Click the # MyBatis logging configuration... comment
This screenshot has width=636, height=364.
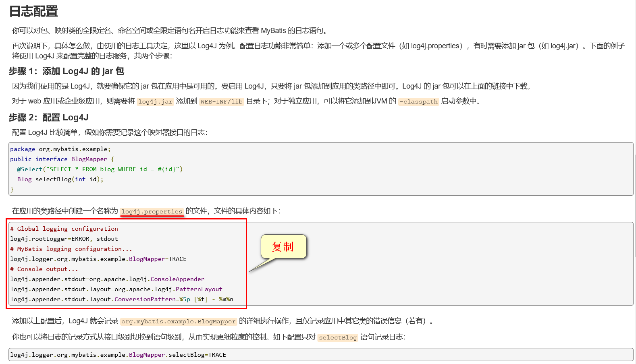[71, 249]
